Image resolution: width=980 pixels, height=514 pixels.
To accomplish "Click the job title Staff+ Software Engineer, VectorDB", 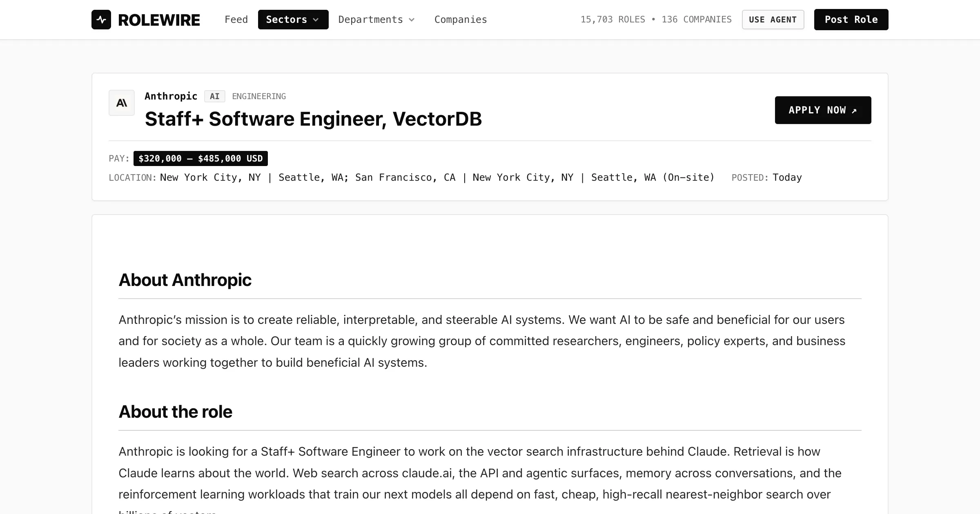I will coord(314,119).
